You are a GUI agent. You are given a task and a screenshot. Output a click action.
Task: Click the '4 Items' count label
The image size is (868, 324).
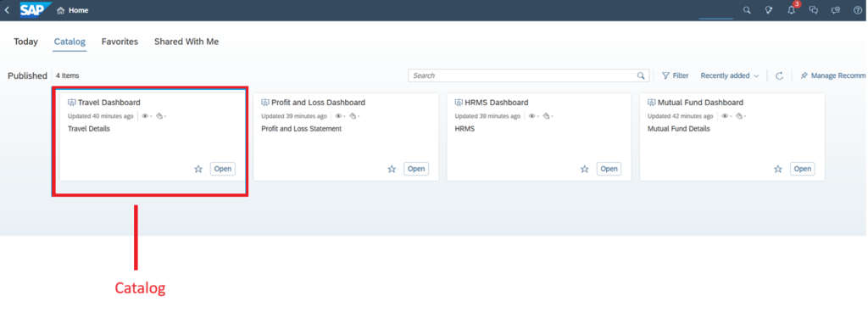67,75
